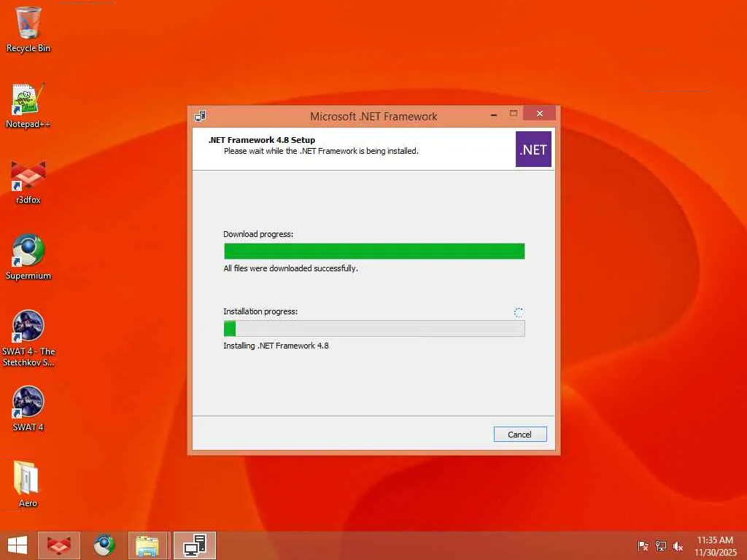Click the ".NET Framework 4.8 Setup" heading
The image size is (747, 560).
[262, 140]
